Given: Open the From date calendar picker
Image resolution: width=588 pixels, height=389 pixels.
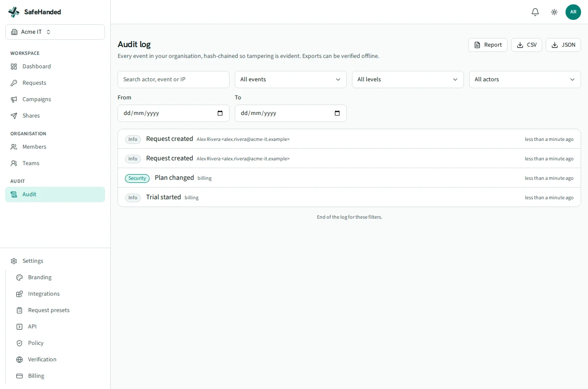Looking at the screenshot, I should tap(220, 113).
